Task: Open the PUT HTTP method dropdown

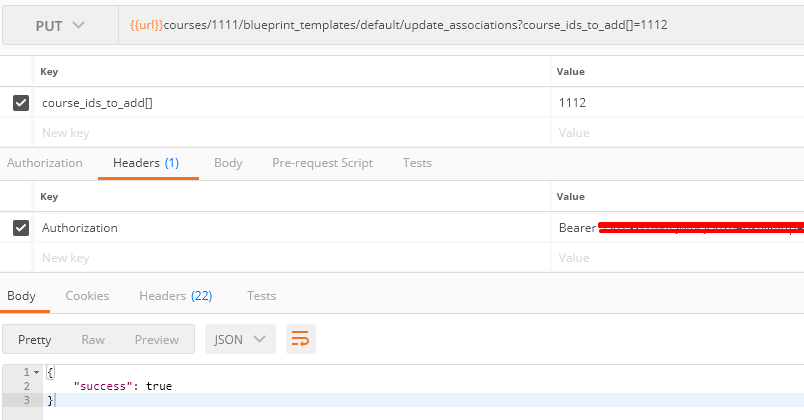Action: tap(60, 25)
